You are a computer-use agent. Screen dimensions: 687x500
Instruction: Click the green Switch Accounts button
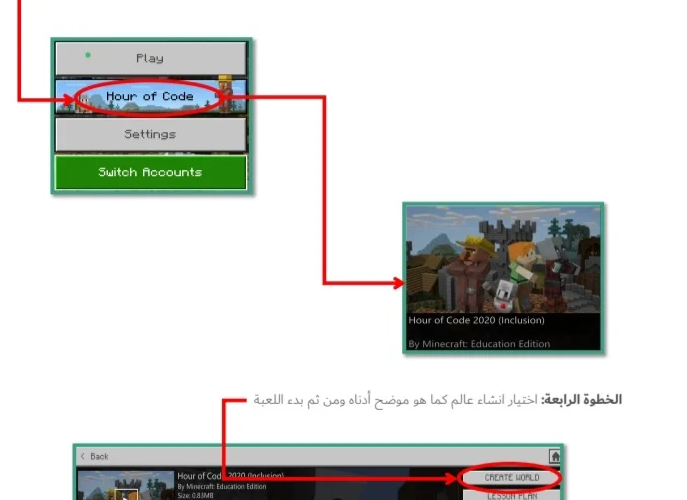point(151,172)
